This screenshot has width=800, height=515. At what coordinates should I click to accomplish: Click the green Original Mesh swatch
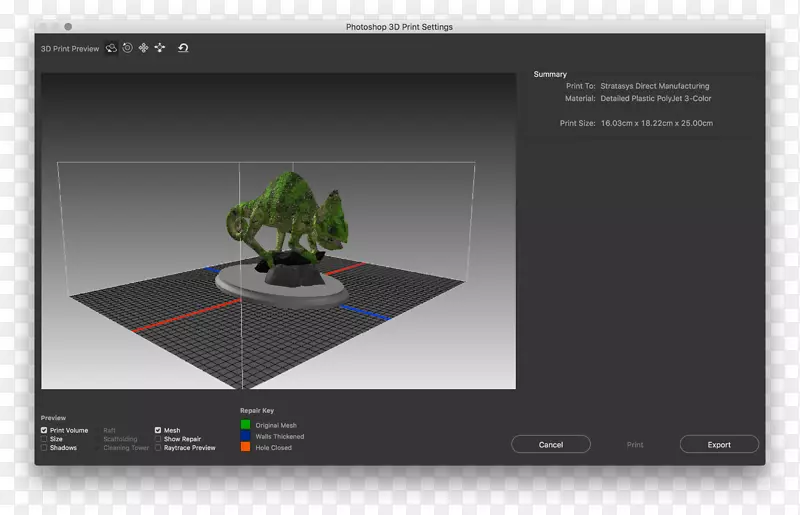[x=245, y=425]
